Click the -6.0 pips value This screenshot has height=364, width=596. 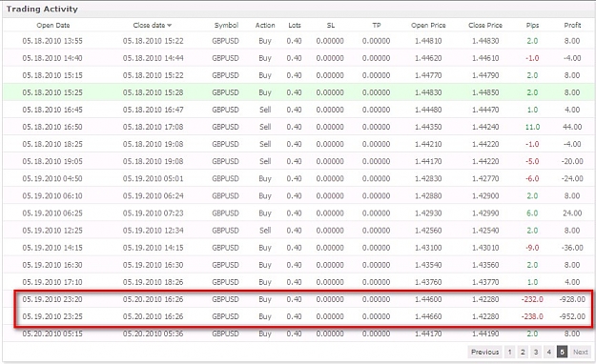tap(532, 178)
